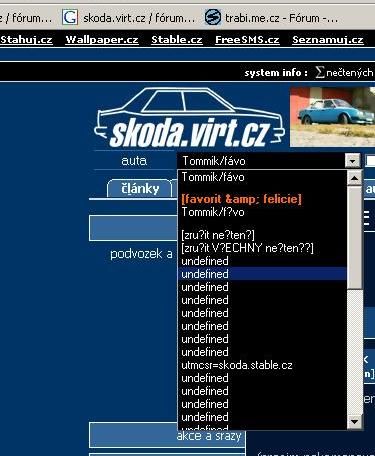Click the dropdown list scroll up arrow
Screen dimensions: 375x456
[x=354, y=178]
